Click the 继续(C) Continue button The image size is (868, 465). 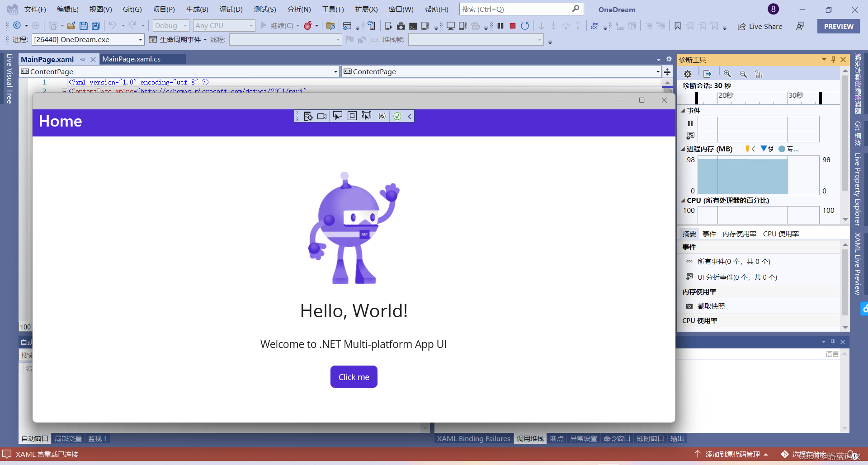pos(277,26)
